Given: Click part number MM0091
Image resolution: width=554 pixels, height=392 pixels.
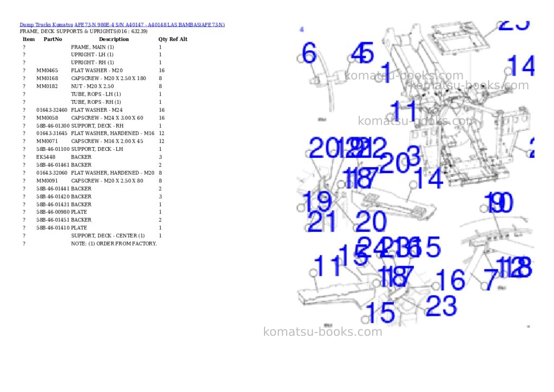Looking at the screenshot, I should [47, 181].
